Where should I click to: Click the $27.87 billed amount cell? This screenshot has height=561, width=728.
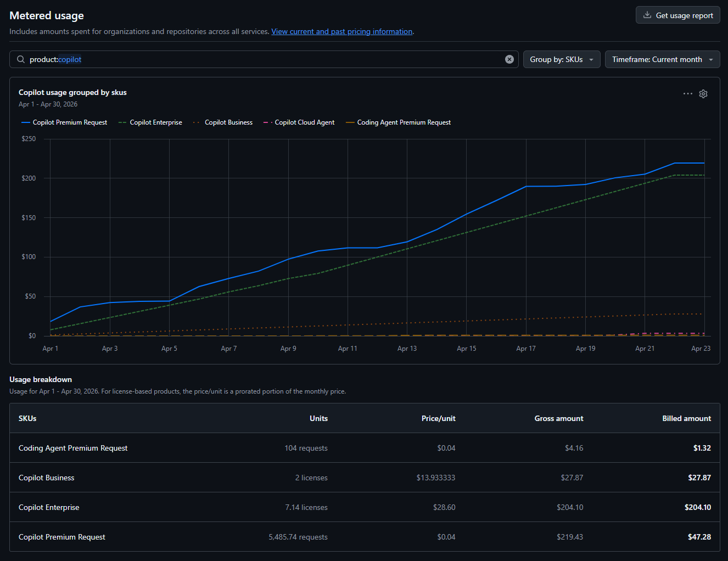click(699, 478)
